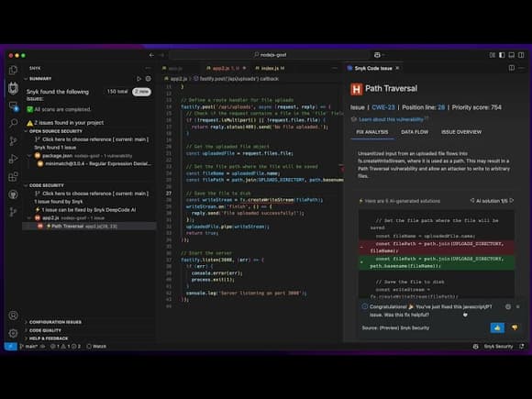Click thumbs down on fix feedback
This screenshot has height=399, width=532.
pyautogui.click(x=515, y=327)
